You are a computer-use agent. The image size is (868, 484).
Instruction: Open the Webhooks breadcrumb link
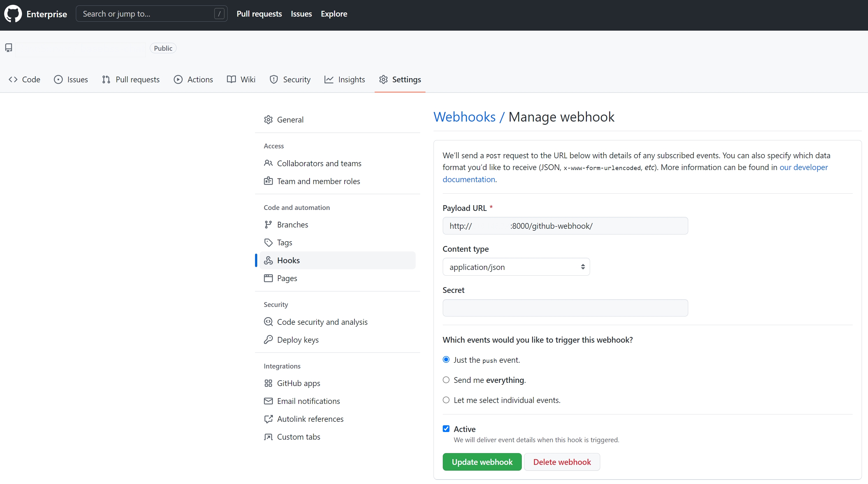point(464,117)
